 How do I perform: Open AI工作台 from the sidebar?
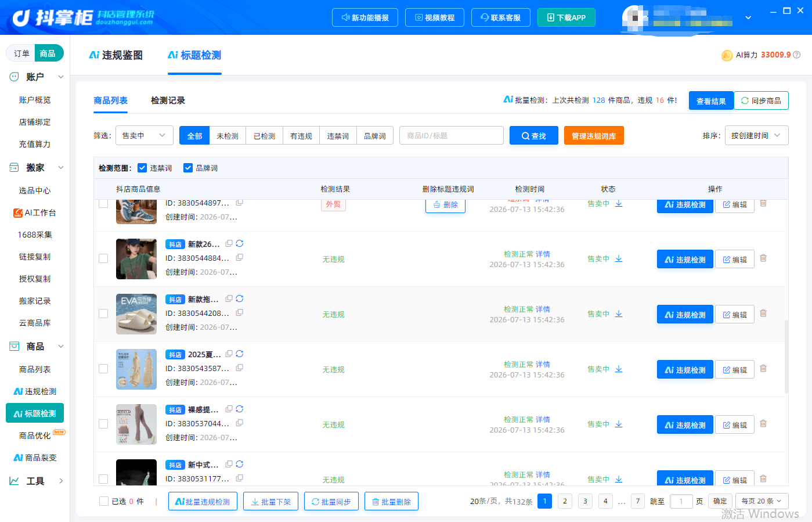pyautogui.click(x=35, y=213)
